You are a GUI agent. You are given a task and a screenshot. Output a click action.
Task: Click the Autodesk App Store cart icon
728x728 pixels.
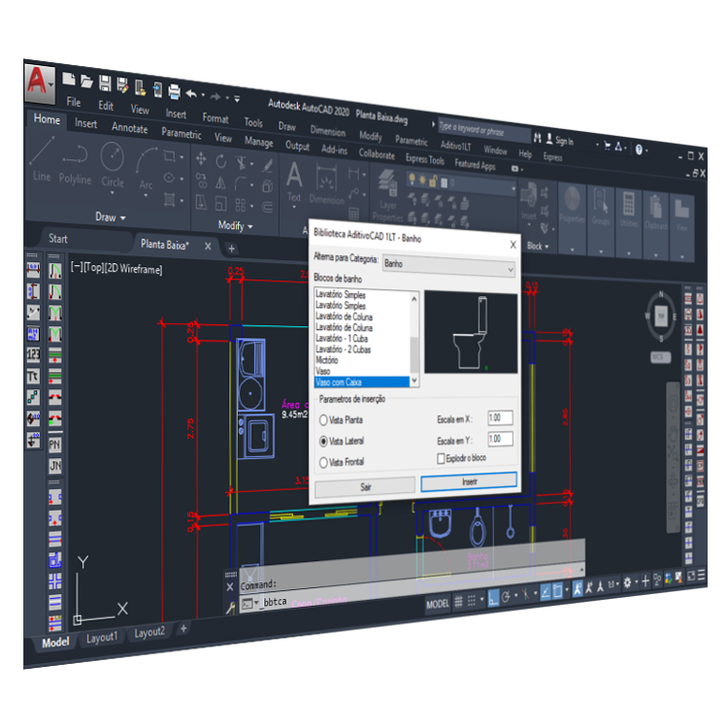(x=607, y=146)
